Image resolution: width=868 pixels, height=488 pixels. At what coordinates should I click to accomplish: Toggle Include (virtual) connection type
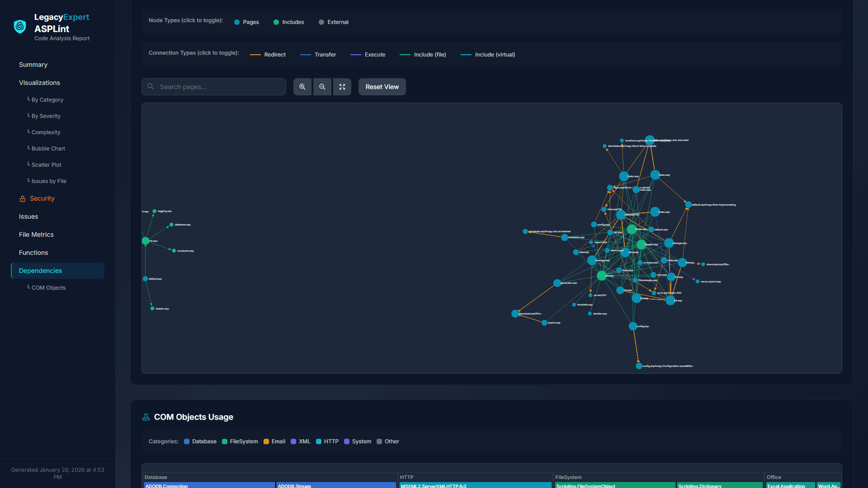[x=488, y=55]
